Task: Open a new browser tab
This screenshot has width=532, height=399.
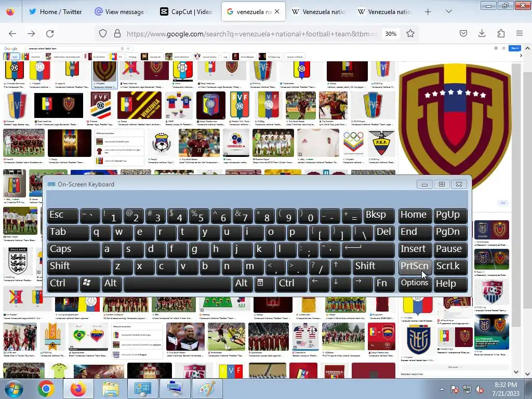Action: [x=428, y=12]
